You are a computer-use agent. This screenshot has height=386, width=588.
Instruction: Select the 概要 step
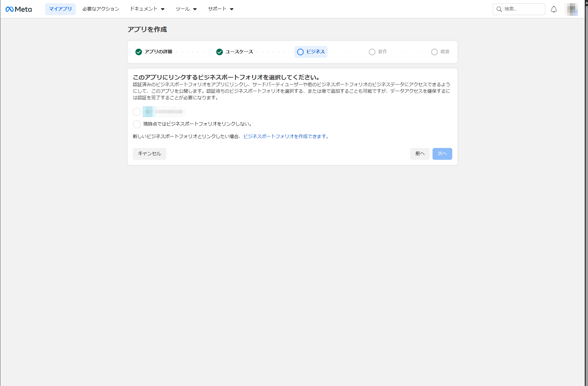(440, 52)
